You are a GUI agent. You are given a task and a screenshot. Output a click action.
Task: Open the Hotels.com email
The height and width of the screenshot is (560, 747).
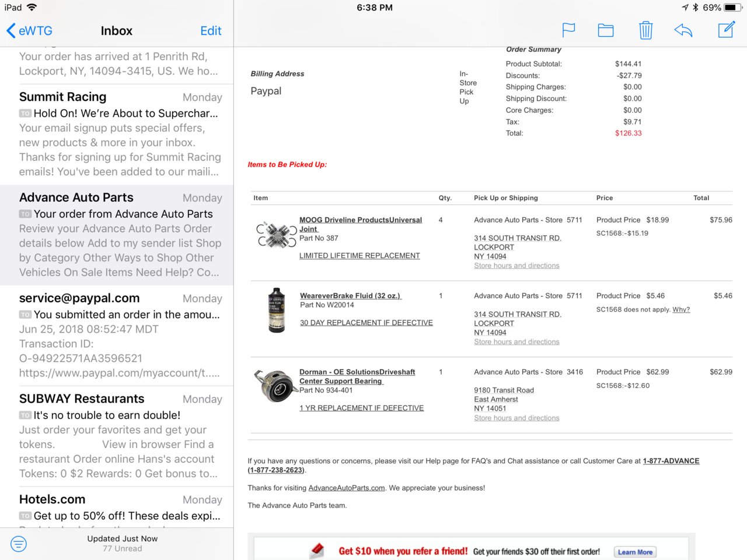[x=117, y=507]
